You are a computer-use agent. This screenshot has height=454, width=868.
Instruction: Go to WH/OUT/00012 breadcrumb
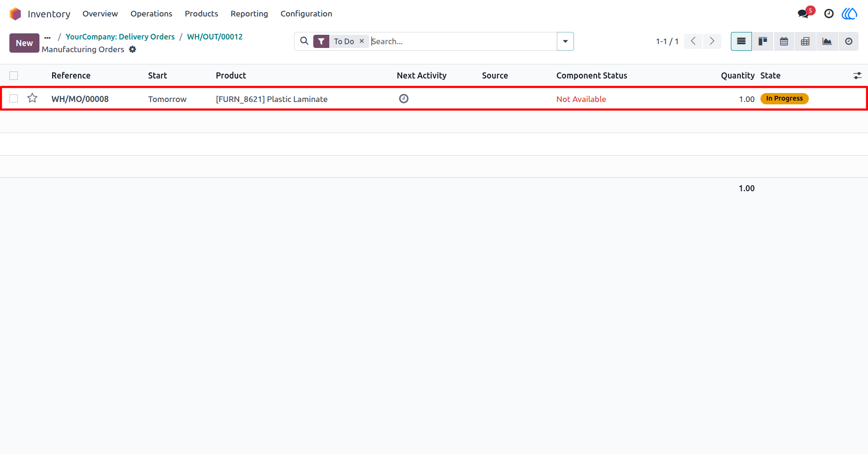coord(215,37)
